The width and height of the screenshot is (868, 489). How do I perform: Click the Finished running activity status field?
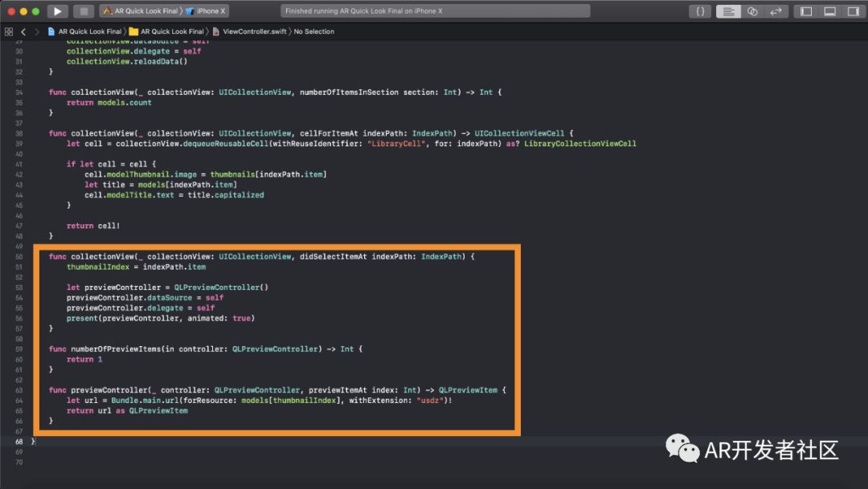click(436, 11)
